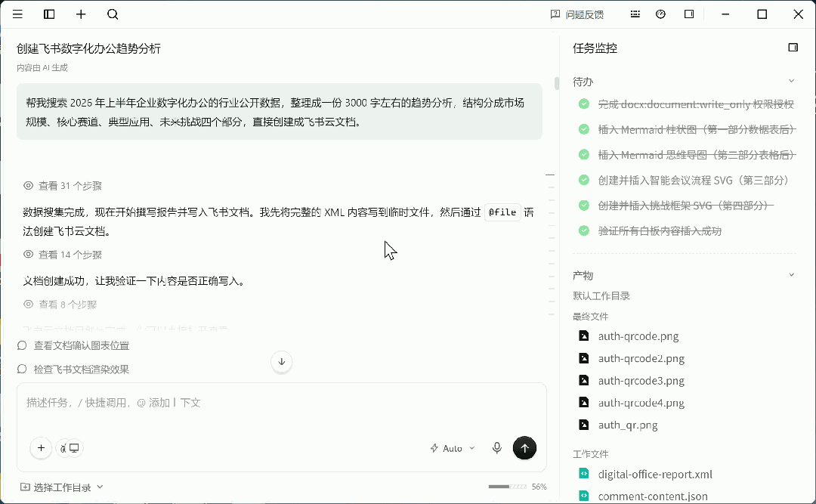
Task: Open auth-qrcode4.png file
Action: pyautogui.click(x=641, y=403)
